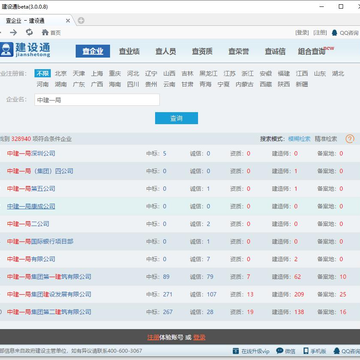Click result count 328940

[21, 139]
